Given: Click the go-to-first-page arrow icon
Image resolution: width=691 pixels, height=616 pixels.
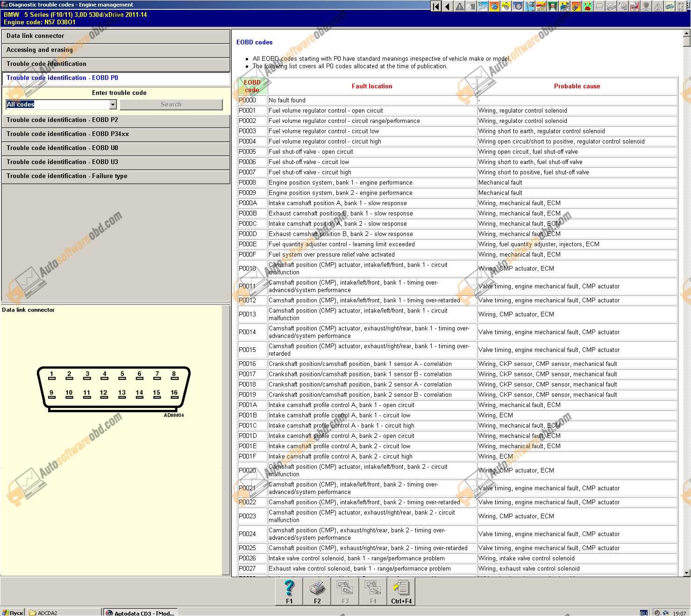Looking at the screenshot, I should [436, 7].
